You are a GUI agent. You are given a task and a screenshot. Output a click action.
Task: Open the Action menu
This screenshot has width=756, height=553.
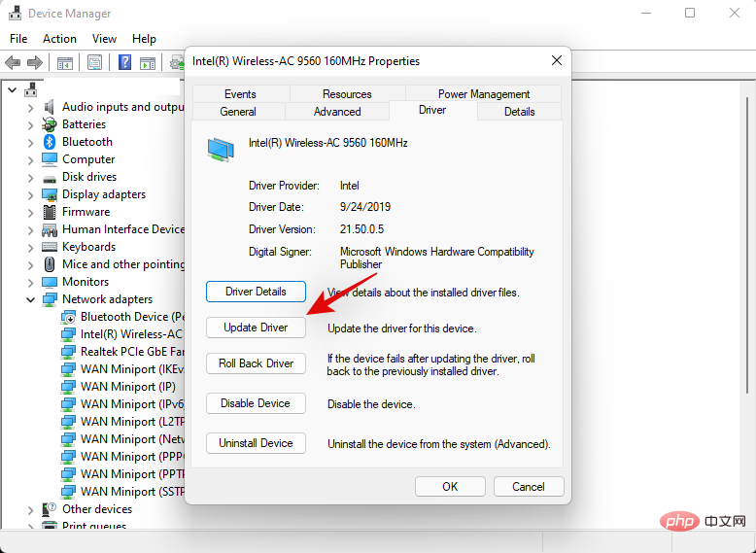pyautogui.click(x=59, y=39)
